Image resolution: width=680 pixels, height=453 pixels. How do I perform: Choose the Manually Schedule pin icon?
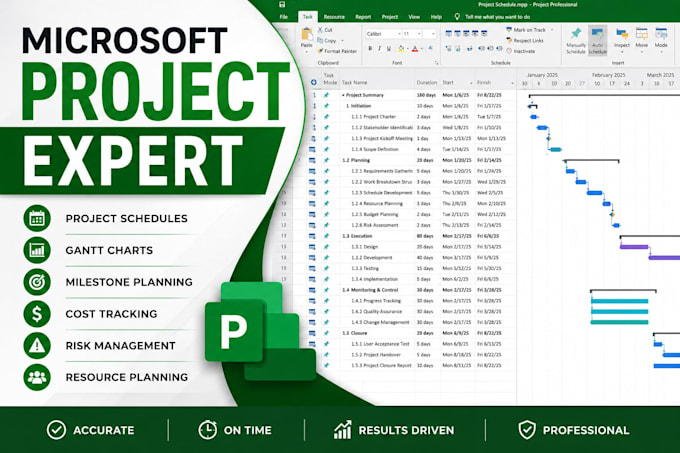pyautogui.click(x=576, y=33)
